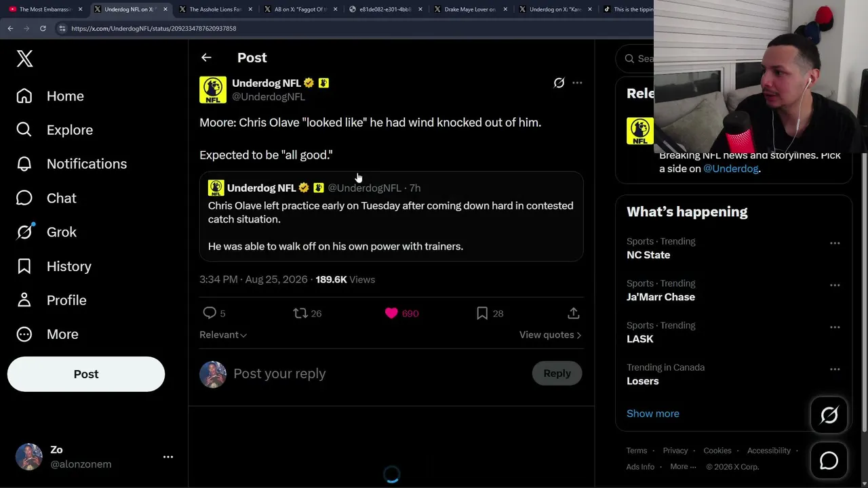Click the search icon in the right column

coord(629,59)
